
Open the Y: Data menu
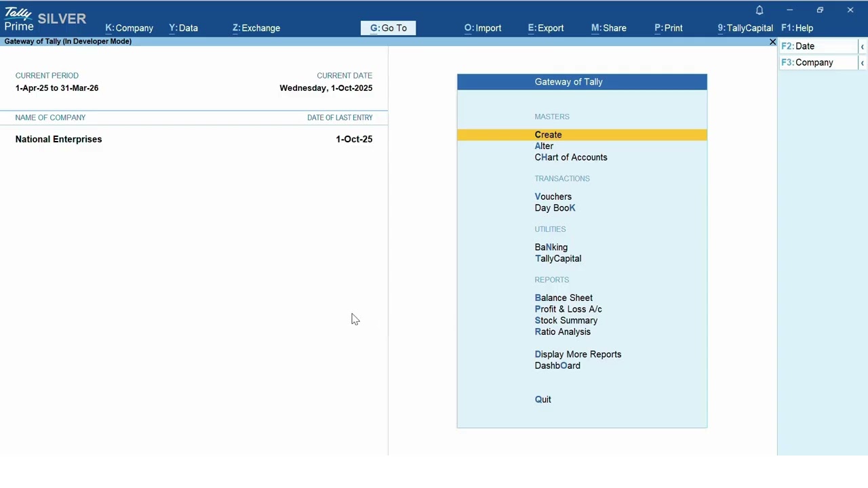pos(183,28)
